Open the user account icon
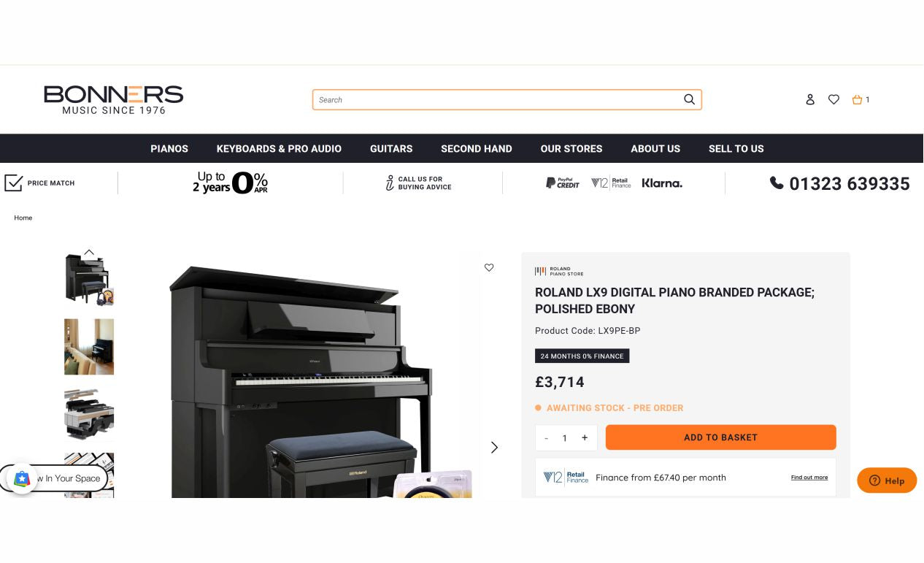This screenshot has height=563, width=924. [x=809, y=99]
